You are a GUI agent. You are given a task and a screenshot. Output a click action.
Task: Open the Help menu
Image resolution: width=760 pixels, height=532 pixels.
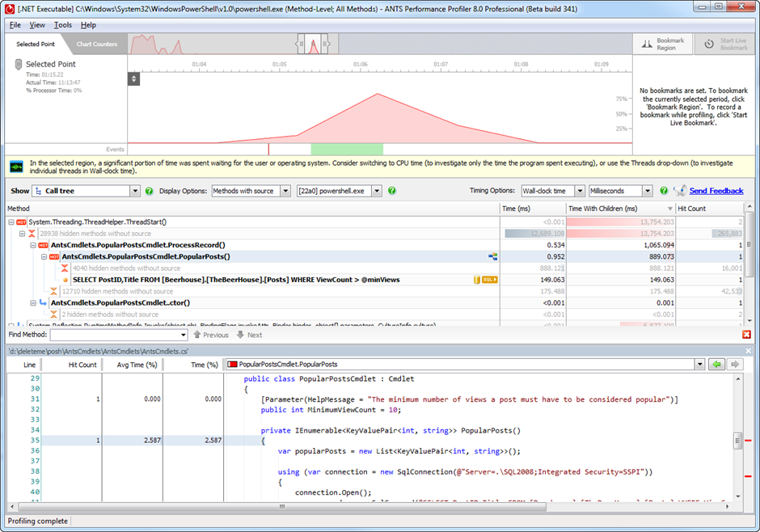pyautogui.click(x=88, y=25)
